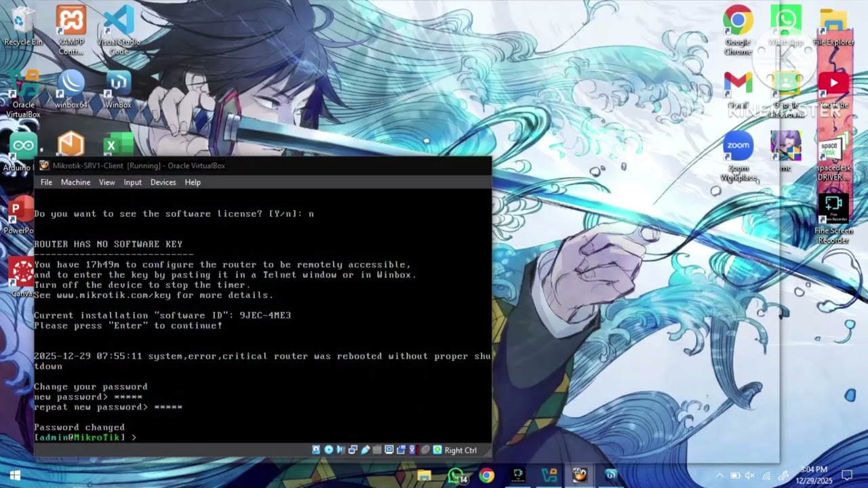Click the "Right Ctrl" host key label
Viewport: 868px width, 488px height.
coord(460,450)
